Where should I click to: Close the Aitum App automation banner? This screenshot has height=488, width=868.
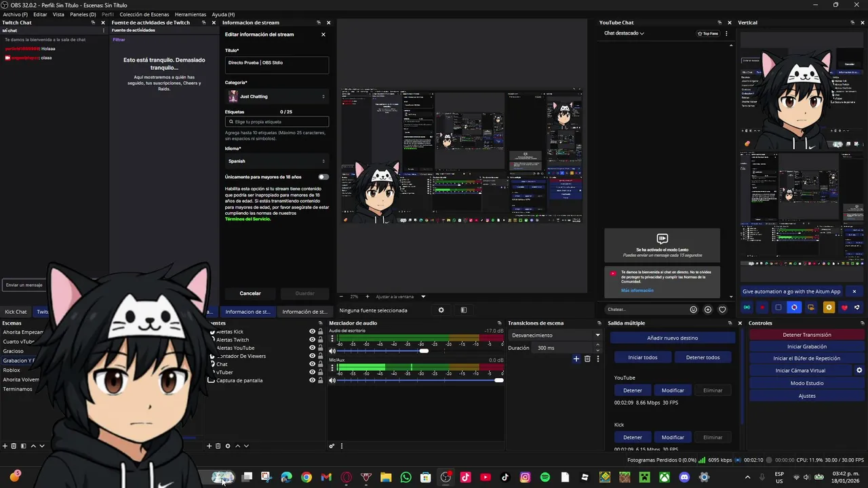pos(854,291)
